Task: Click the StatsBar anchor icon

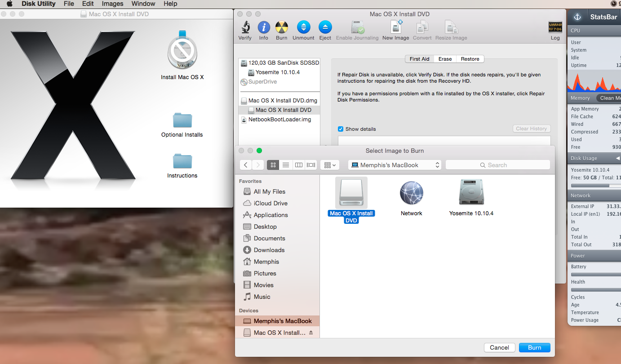Action: tap(577, 17)
